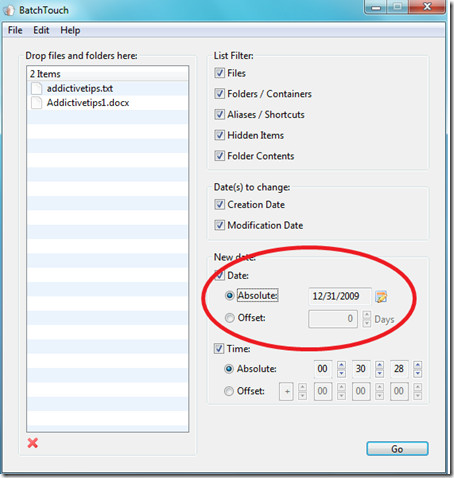Viewport: 454px width, 478px height.
Task: Click the Days offset up arrow
Action: 367,315
